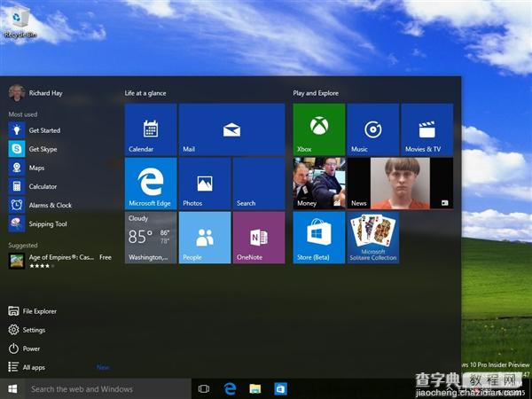Show All apps list
Screen dimensions: 532x399
pos(27,367)
